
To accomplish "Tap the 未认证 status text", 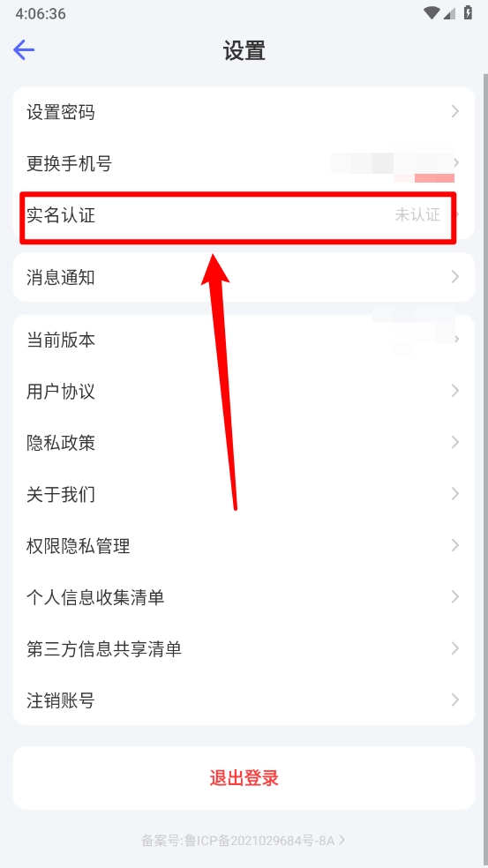I will click(417, 214).
